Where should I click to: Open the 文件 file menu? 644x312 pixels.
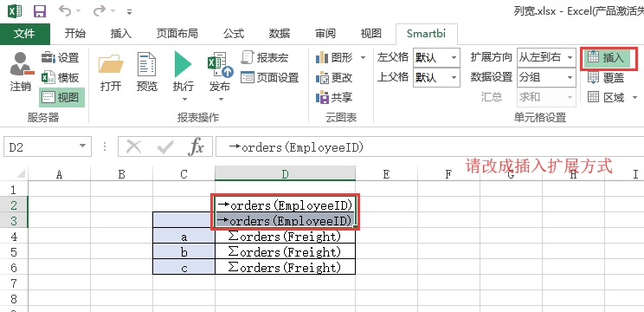click(24, 34)
